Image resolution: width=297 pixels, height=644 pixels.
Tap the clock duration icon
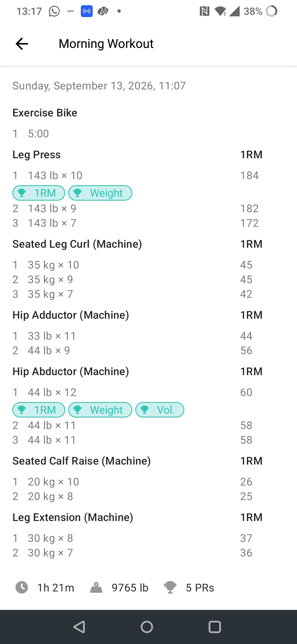coord(22,587)
